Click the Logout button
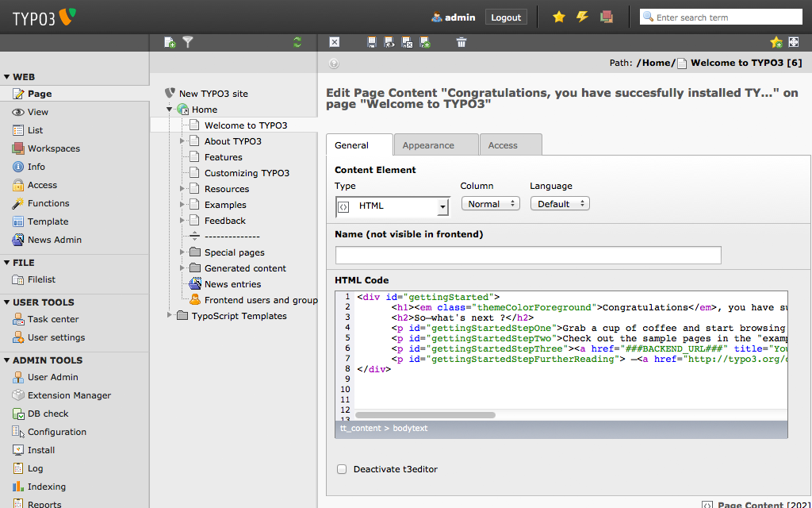Viewport: 812px width, 508px height. (506, 17)
